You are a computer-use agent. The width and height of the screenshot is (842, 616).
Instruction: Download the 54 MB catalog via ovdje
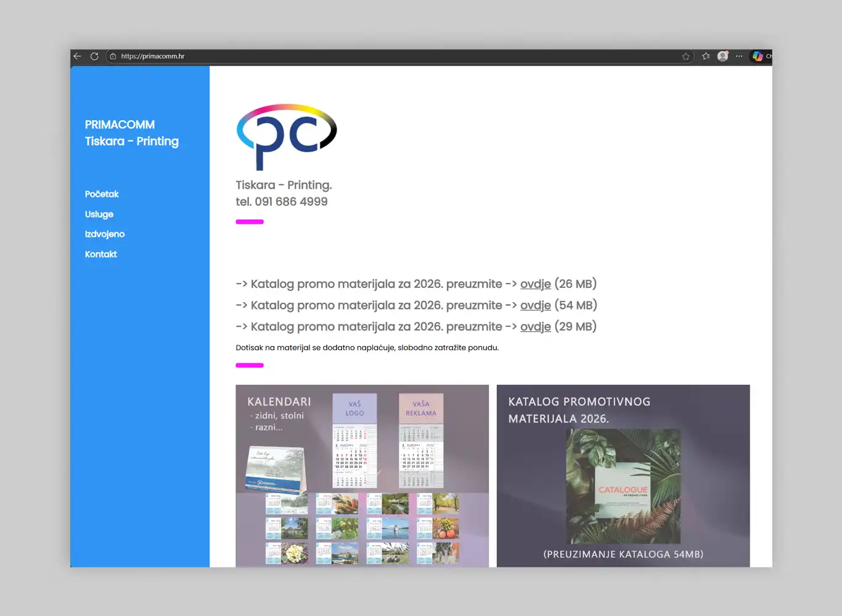[535, 306]
